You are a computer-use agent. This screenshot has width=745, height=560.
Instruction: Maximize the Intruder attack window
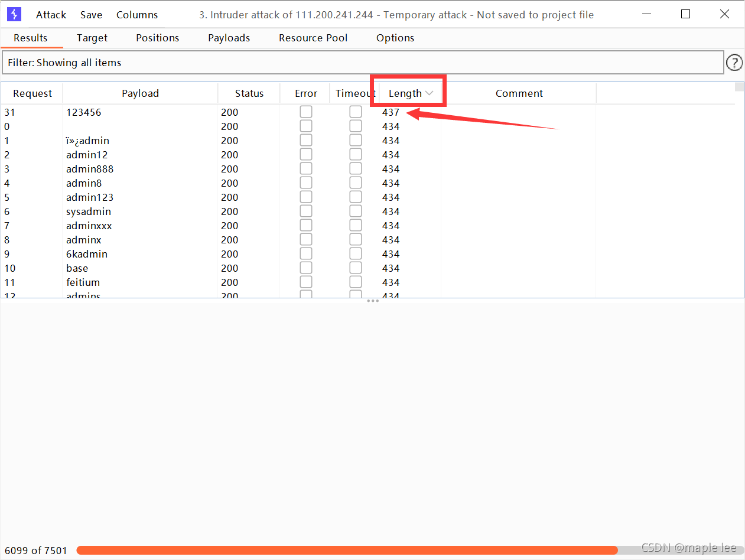[685, 14]
